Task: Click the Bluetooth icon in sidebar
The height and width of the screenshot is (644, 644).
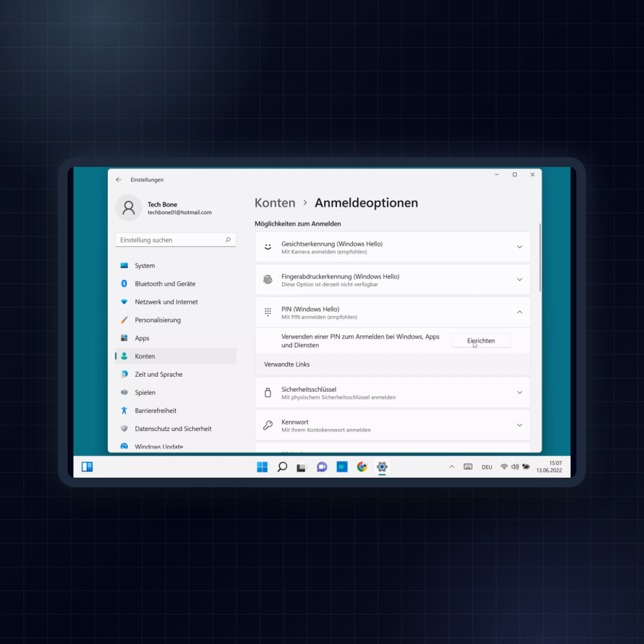Action: tap(124, 283)
